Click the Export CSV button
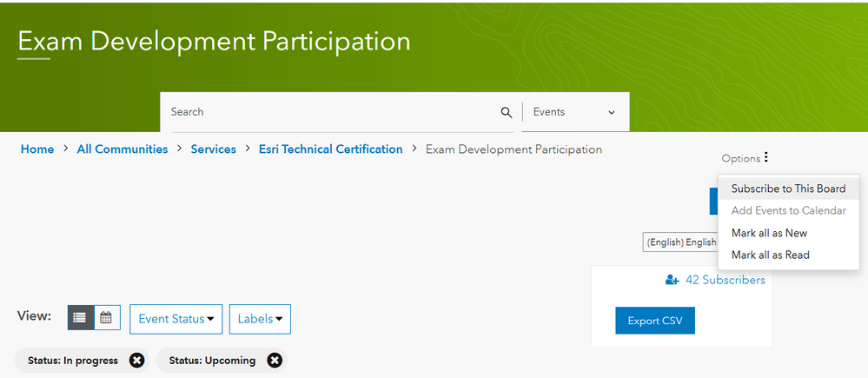The image size is (868, 378). [654, 321]
